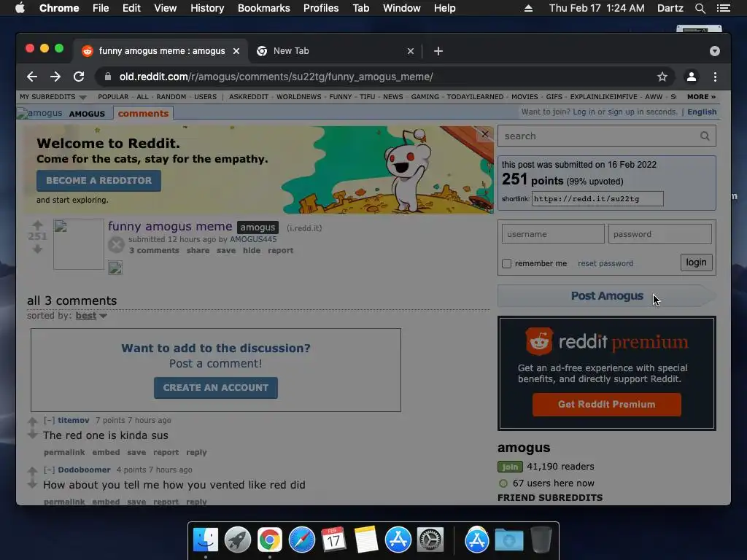The width and height of the screenshot is (747, 560).
Task: Click reply under titemov's comment
Action: [x=196, y=452]
